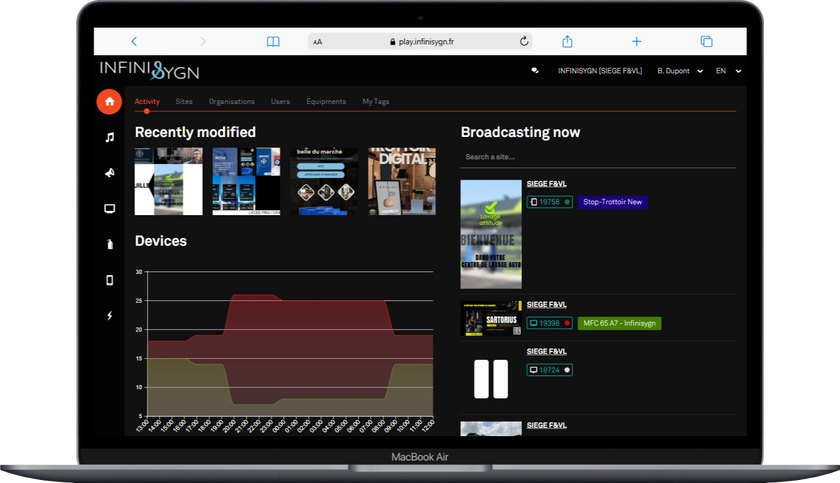Image resolution: width=840 pixels, height=483 pixels.
Task: Click the play.infinisygn.fr address bar
Action: point(421,41)
